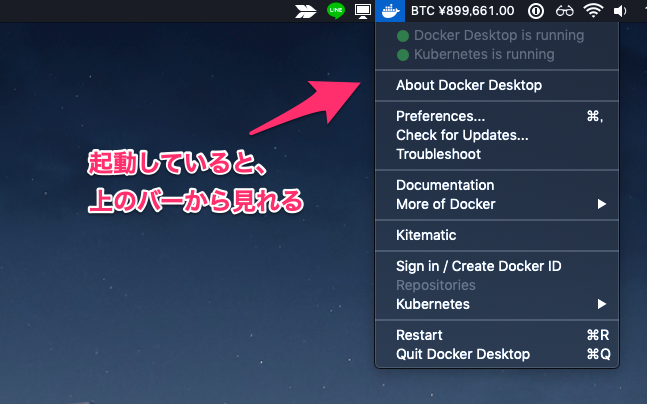Restart Docker Desktop from the menu
Image resolution: width=647 pixels, height=404 pixels.
pos(497,335)
